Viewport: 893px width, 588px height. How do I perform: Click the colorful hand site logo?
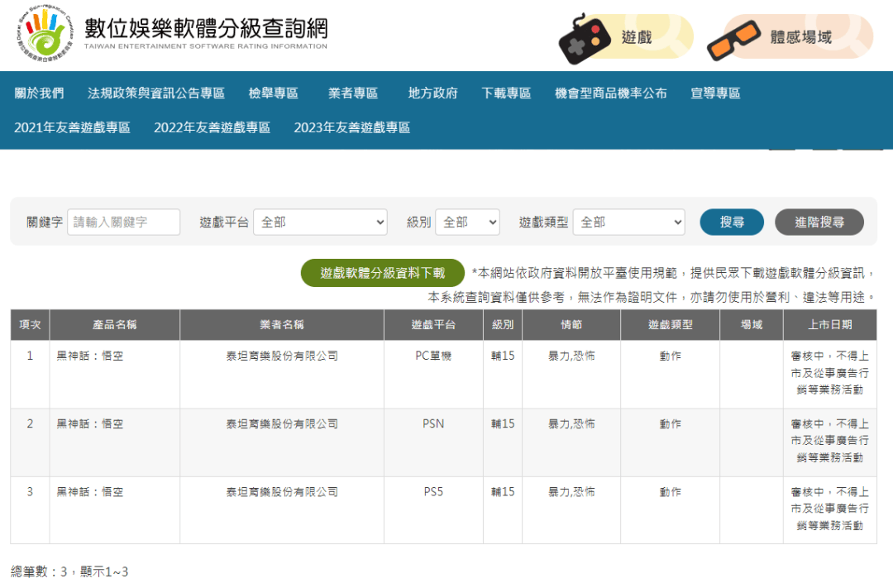tap(45, 35)
